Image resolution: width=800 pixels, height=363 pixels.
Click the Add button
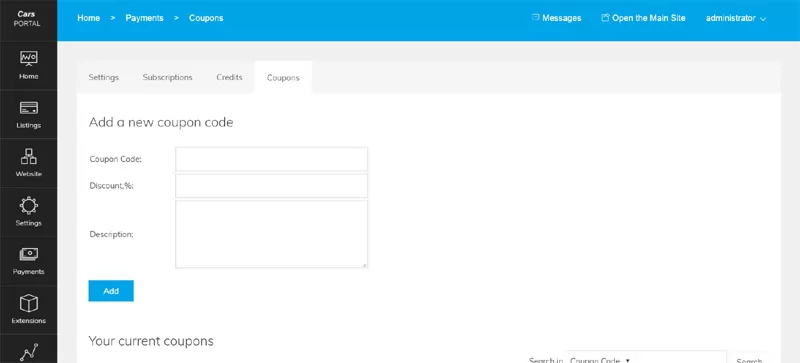pyautogui.click(x=111, y=291)
